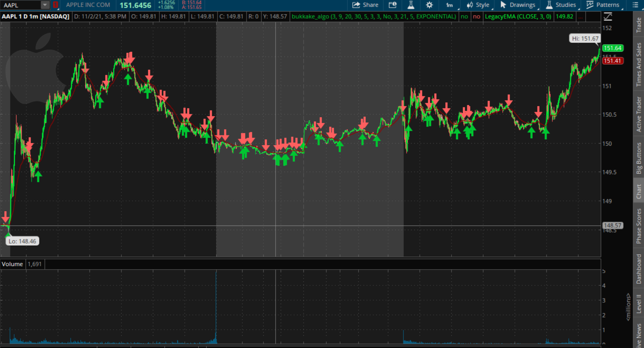
Task: Click the price-axis scale icon above 152
Action: coord(608,17)
